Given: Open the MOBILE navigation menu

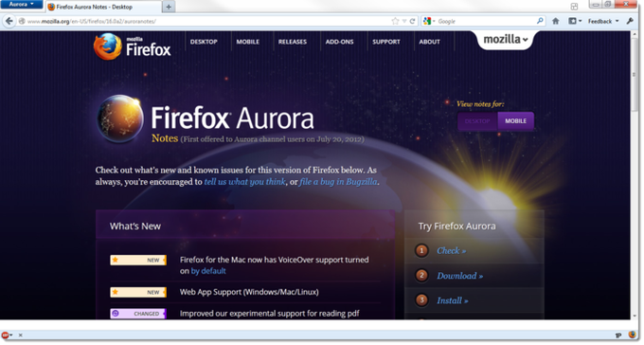Looking at the screenshot, I should [248, 42].
